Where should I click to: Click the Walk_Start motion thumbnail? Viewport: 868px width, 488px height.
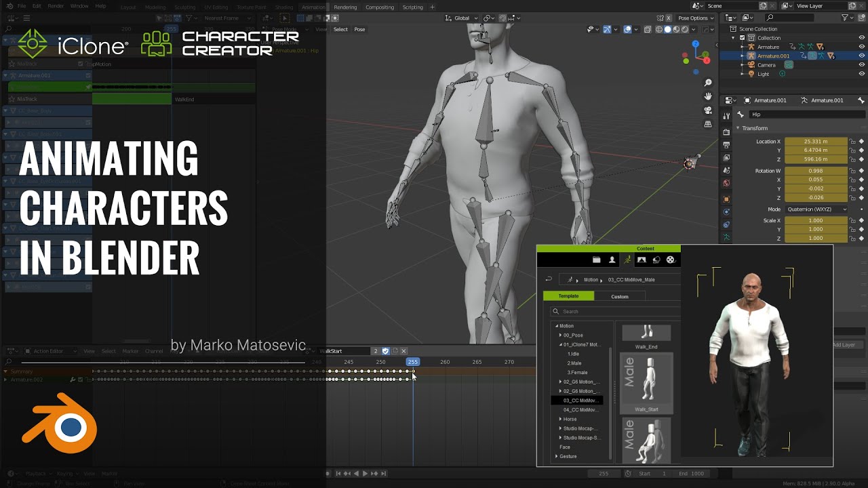click(x=646, y=383)
